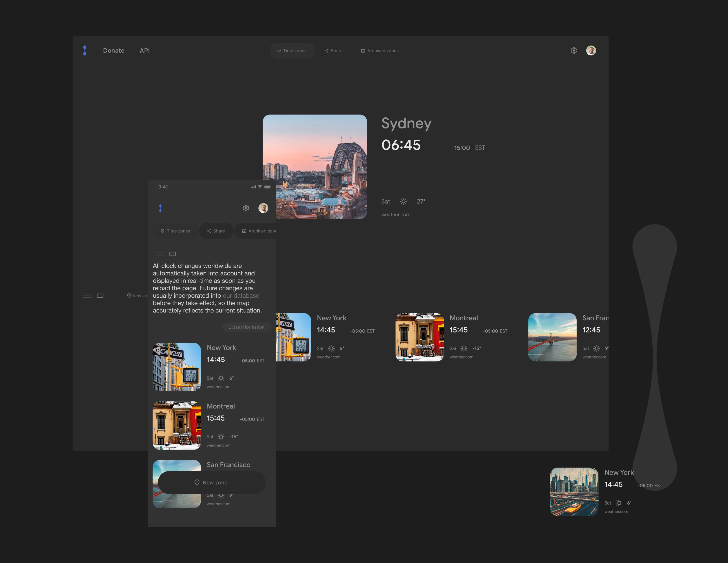Select card view icon in mobile panel
This screenshot has width=728, height=563.
[172, 254]
